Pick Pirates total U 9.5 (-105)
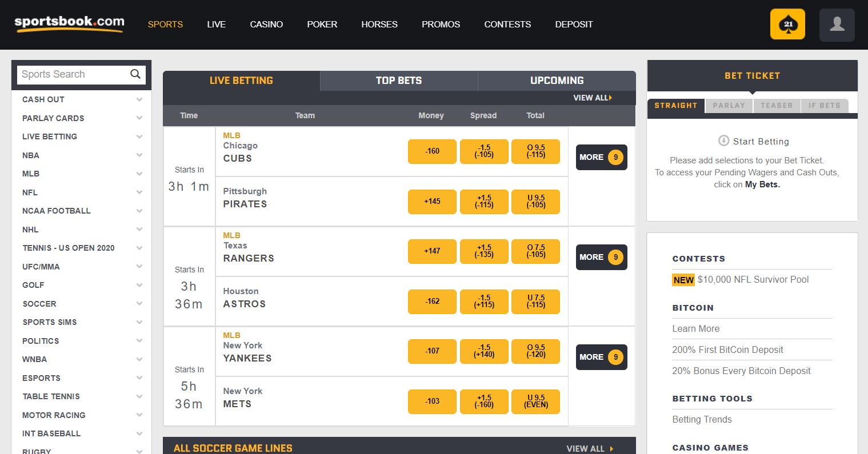Image resolution: width=868 pixels, height=454 pixels. point(536,202)
